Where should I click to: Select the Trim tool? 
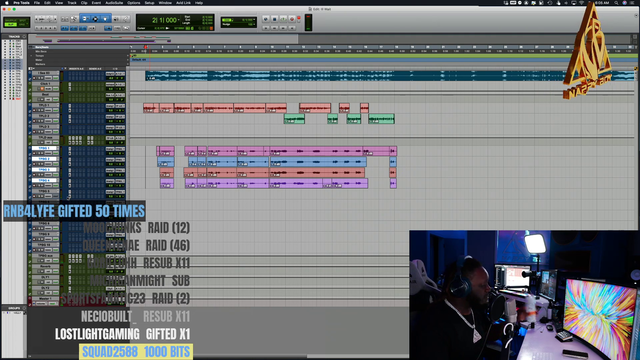(x=85, y=19)
